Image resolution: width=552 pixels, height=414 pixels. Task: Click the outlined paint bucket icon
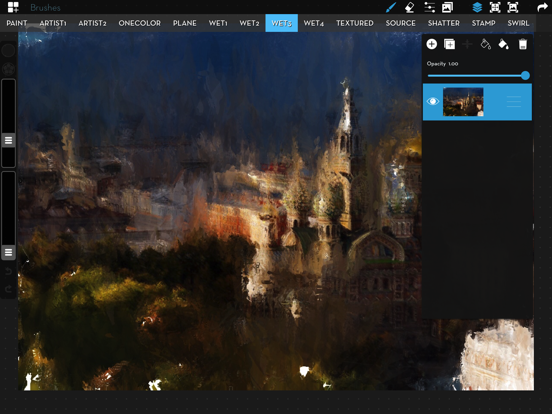click(x=485, y=44)
